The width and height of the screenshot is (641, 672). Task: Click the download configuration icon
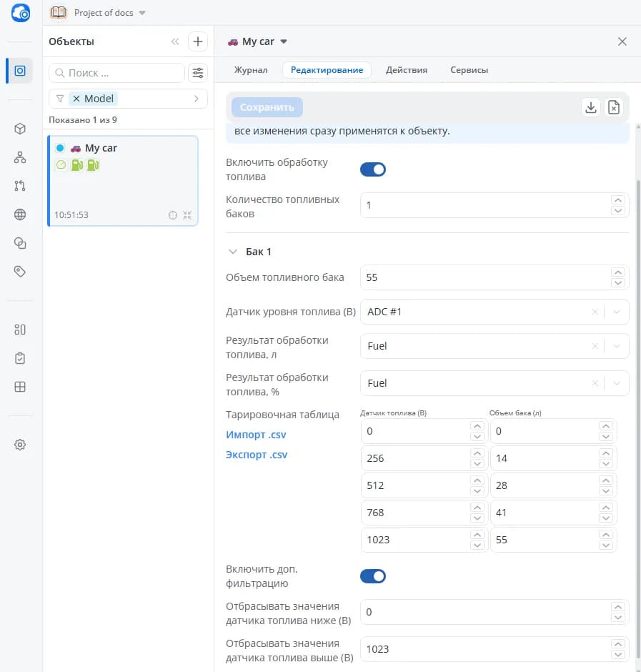point(591,107)
